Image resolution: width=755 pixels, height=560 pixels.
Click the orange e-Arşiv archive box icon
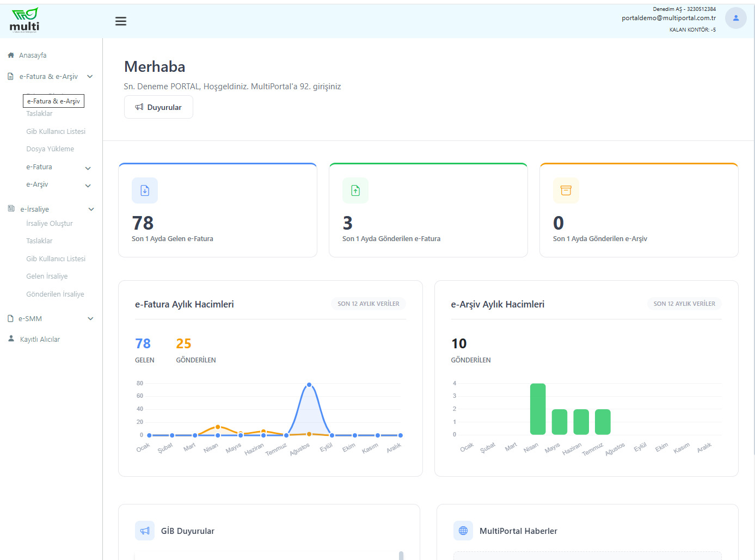click(566, 190)
